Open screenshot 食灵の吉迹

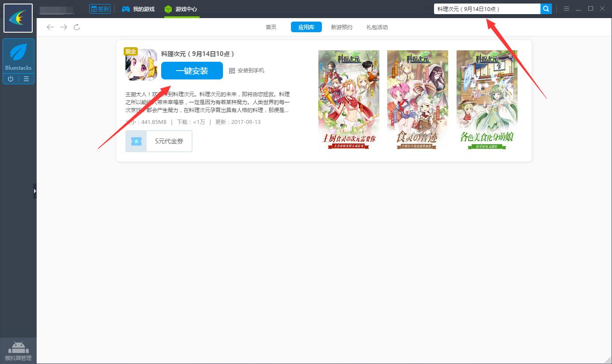(418, 101)
